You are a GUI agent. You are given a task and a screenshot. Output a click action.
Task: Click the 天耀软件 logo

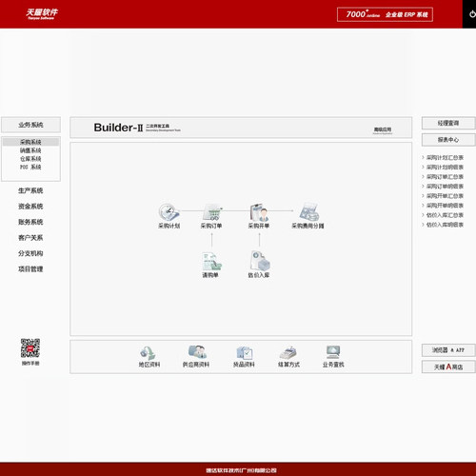tap(42, 14)
